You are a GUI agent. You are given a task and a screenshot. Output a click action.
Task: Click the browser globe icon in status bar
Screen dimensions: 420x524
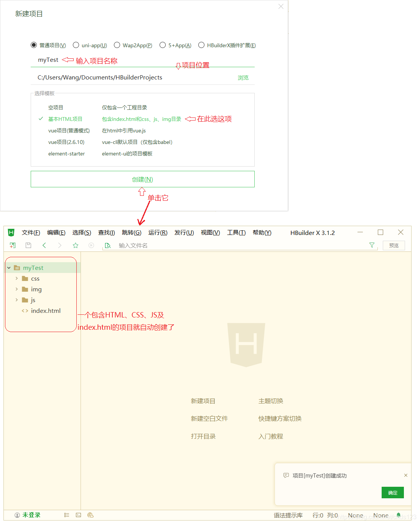coord(91,515)
